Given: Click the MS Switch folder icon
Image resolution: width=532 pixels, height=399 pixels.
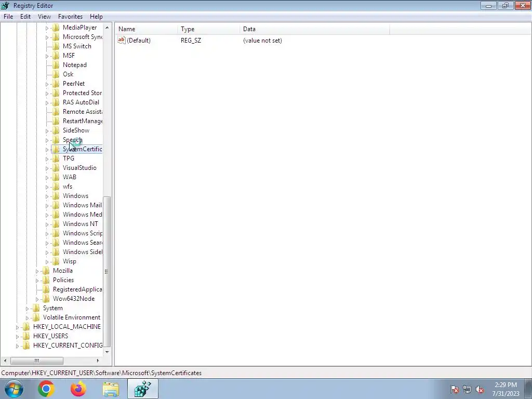Looking at the screenshot, I should coord(56,46).
